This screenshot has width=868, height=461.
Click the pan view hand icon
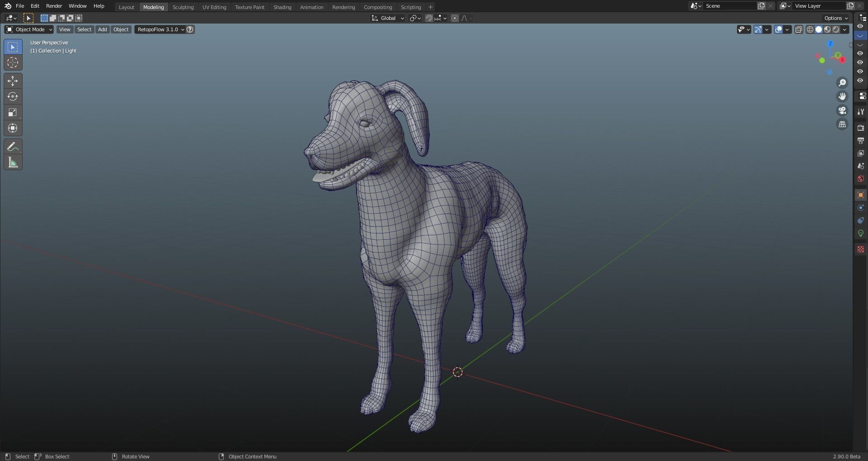click(x=842, y=96)
